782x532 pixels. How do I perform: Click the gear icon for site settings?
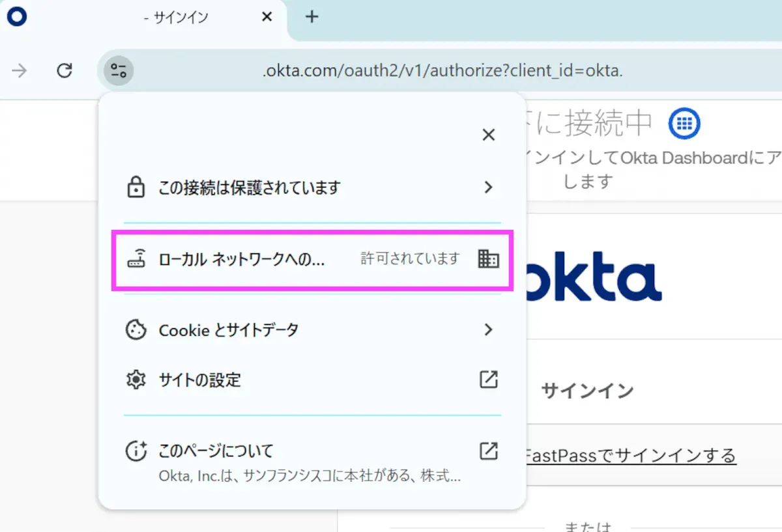point(135,380)
